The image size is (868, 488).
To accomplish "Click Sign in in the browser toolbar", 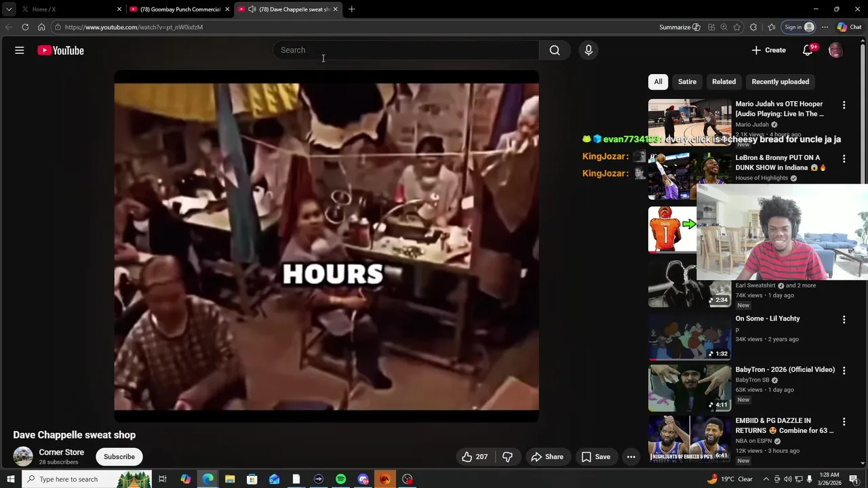I will (x=798, y=27).
